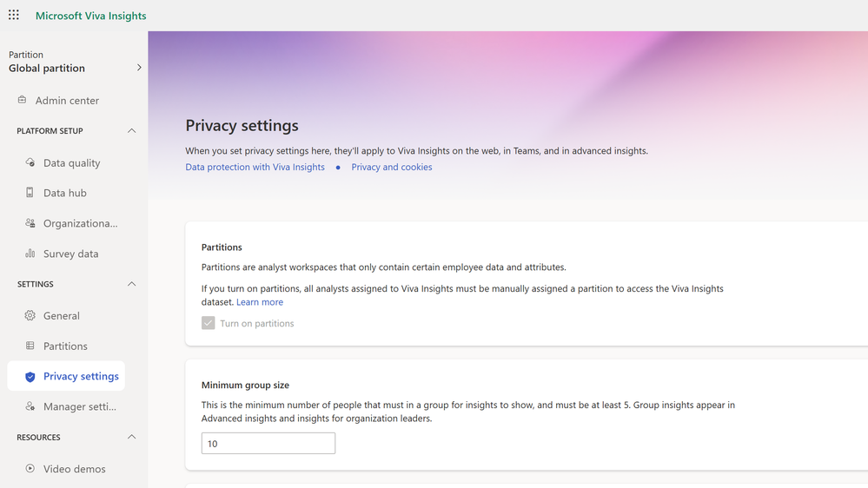
Task: Toggle the Turn on partitions checkbox
Action: (x=209, y=323)
